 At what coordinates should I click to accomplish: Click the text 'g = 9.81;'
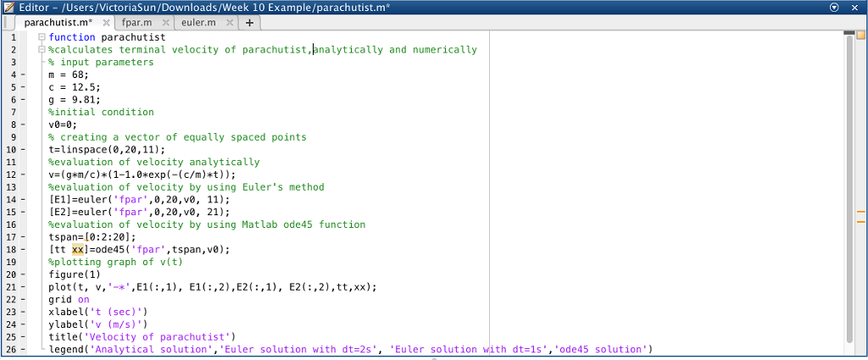[75, 100]
